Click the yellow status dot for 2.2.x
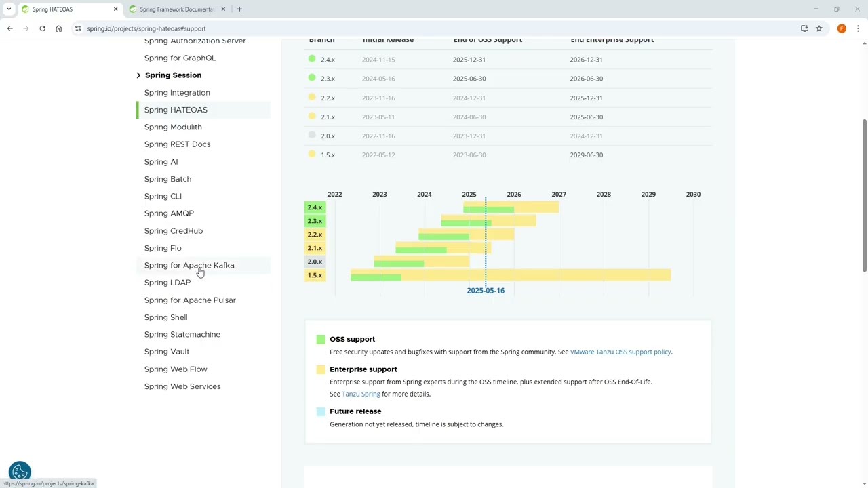 click(312, 97)
